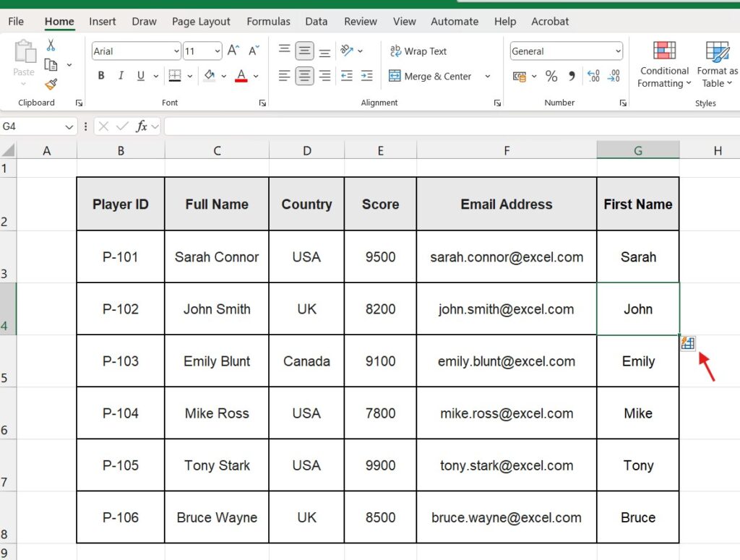Image resolution: width=740 pixels, height=560 pixels.
Task: Click the Cut scissors icon
Action: pos(51,46)
